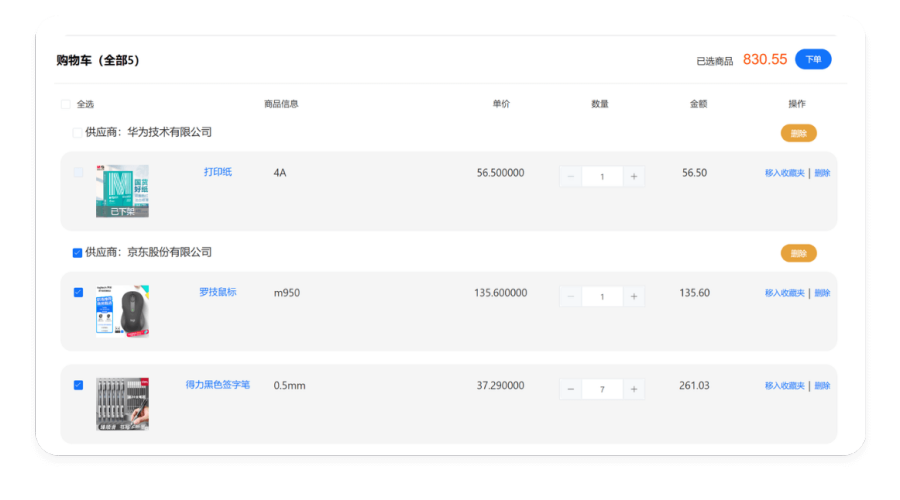
Task: Click the total amount 830.55
Action: [x=765, y=60]
